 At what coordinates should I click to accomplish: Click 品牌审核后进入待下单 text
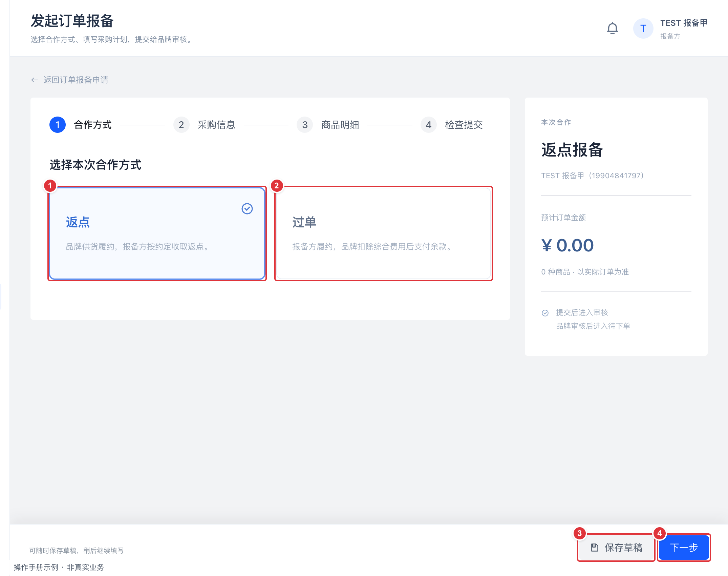pyautogui.click(x=593, y=326)
